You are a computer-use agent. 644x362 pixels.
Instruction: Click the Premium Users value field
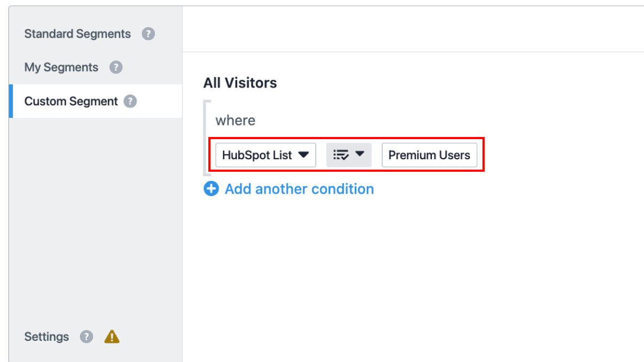[x=429, y=155]
